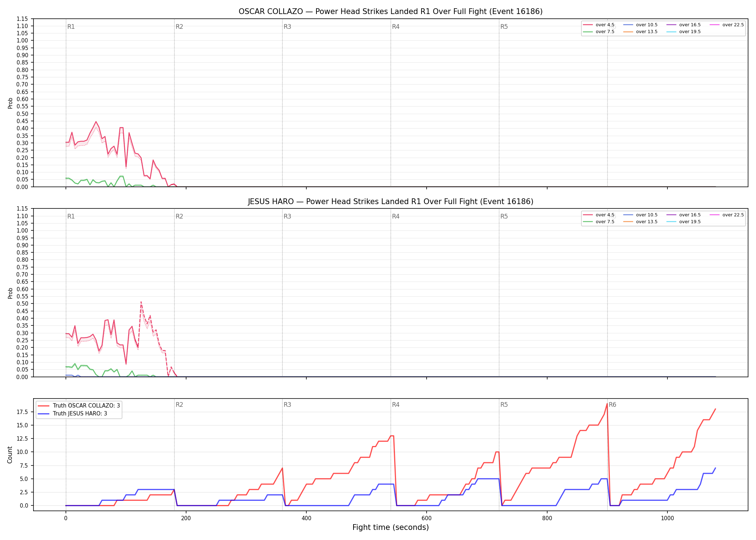Click the 'Count' y-axis label
The height and width of the screenshot is (540, 756).
(10, 455)
